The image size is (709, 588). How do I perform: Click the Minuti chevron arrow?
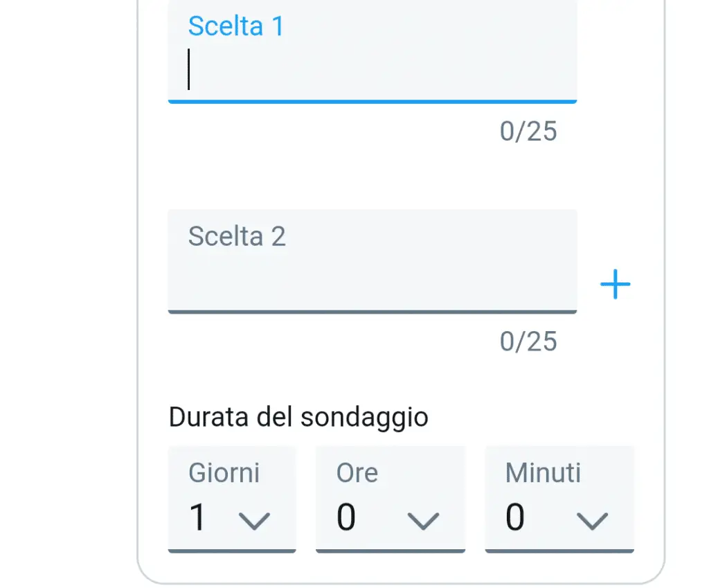pyautogui.click(x=593, y=519)
